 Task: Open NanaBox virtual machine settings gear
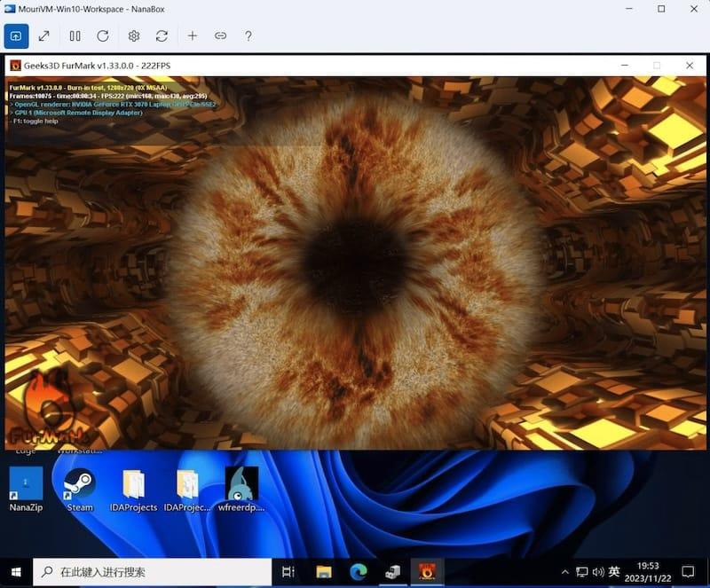tap(134, 36)
